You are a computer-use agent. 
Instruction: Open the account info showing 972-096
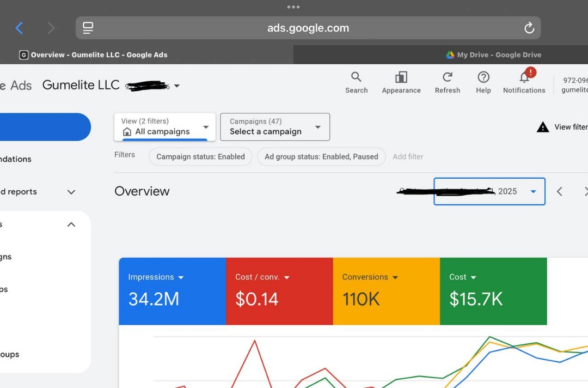pos(574,85)
